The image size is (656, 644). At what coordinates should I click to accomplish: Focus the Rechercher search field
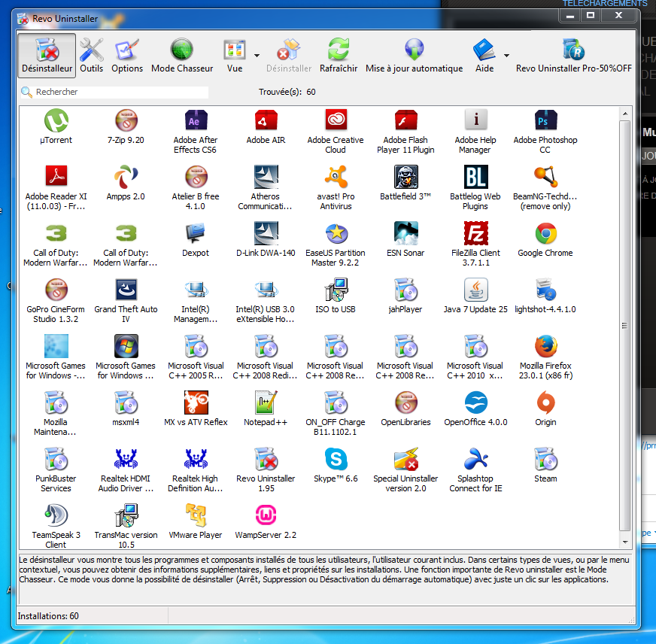tap(114, 92)
